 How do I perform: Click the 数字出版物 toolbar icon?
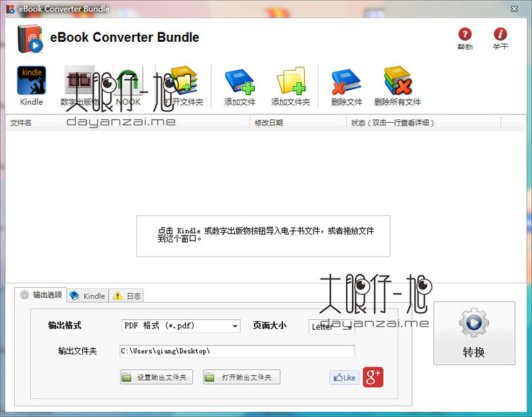click(79, 82)
